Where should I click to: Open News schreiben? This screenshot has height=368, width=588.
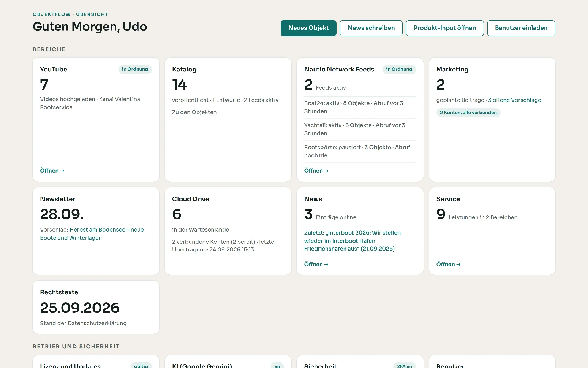pos(371,28)
